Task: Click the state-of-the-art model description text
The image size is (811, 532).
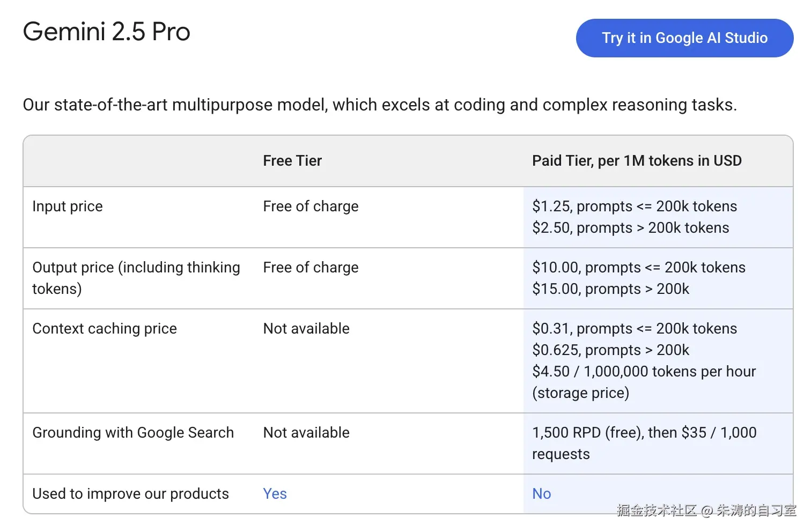Action: click(x=380, y=105)
